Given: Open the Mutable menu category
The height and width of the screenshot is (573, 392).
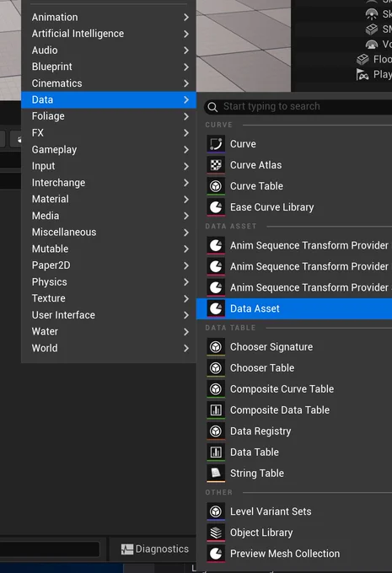Looking at the screenshot, I should (109, 249).
